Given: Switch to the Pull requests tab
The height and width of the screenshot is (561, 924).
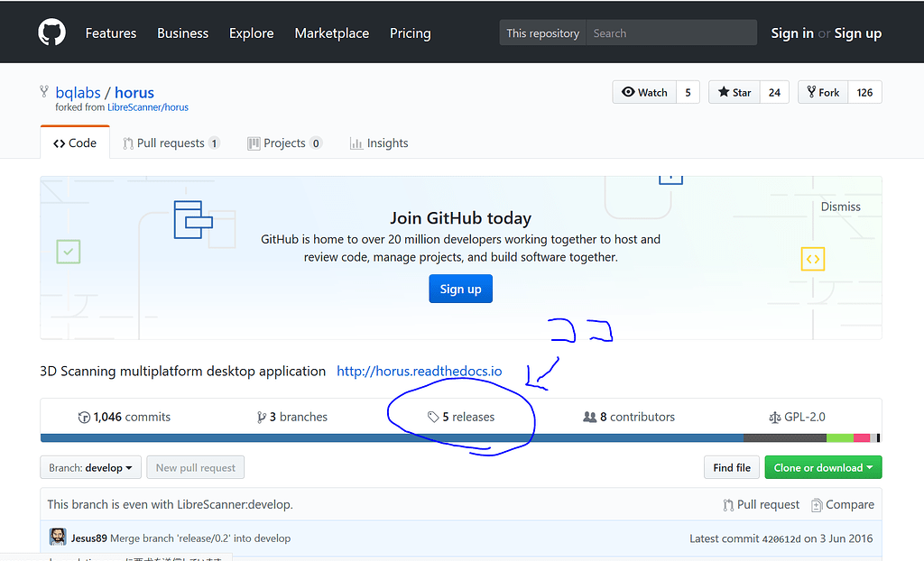Looking at the screenshot, I should point(171,143).
